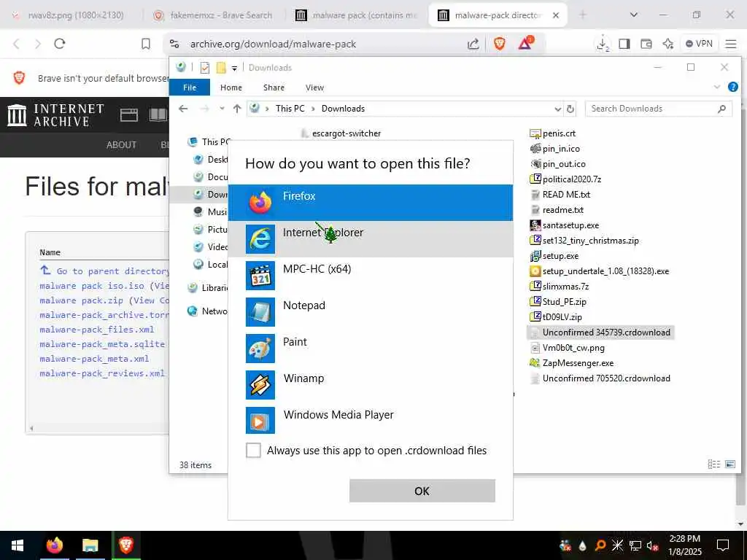Screen dimensions: 747x560
Task: Select Stud_PE.zip archive
Action: pyautogui.click(x=558, y=301)
